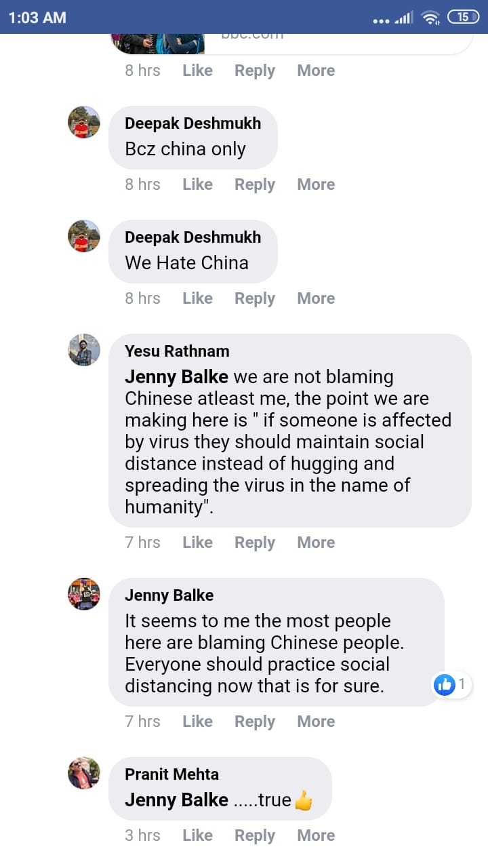This screenshot has height=868, width=488.
Task: Open More options under Jenny Balke's comment
Action: (x=316, y=722)
